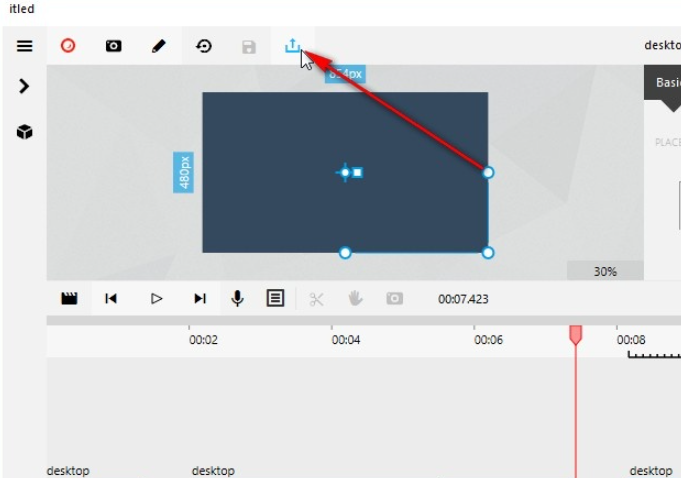Take a screenshot with camera icon
681x478 pixels.
[114, 46]
